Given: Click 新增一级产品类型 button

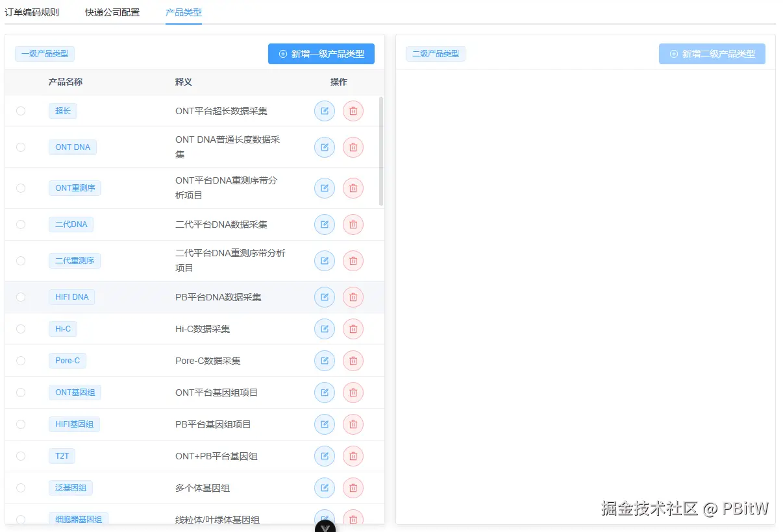Looking at the screenshot, I should 321,54.
